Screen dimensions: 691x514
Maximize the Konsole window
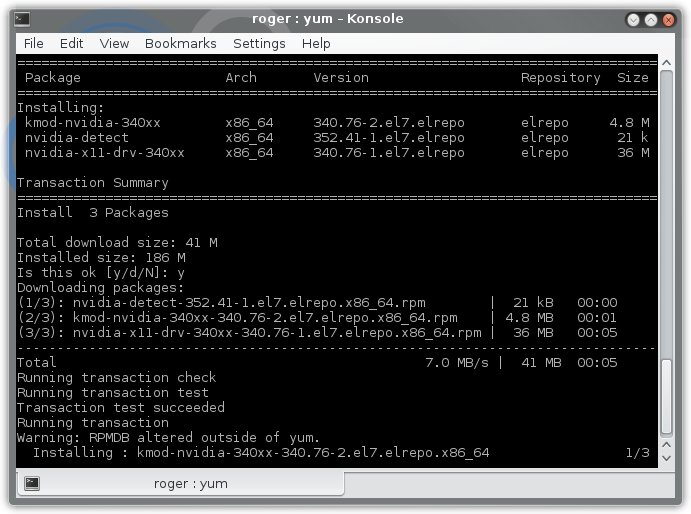point(651,20)
